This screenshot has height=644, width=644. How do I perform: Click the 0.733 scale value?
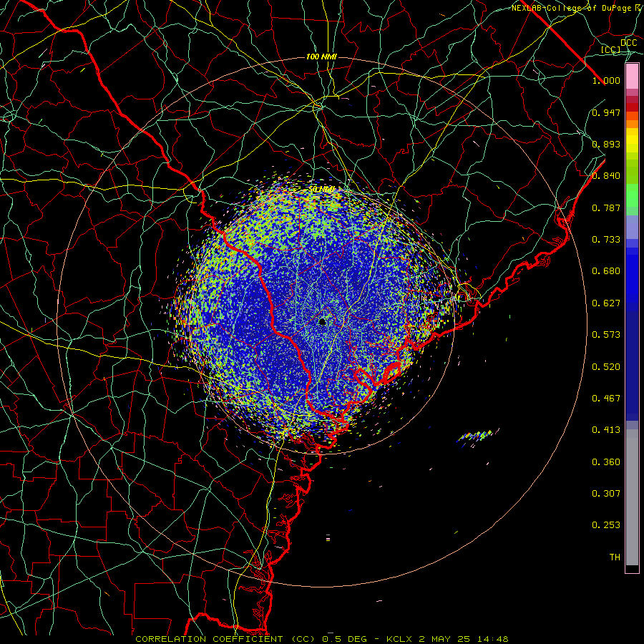click(x=606, y=240)
